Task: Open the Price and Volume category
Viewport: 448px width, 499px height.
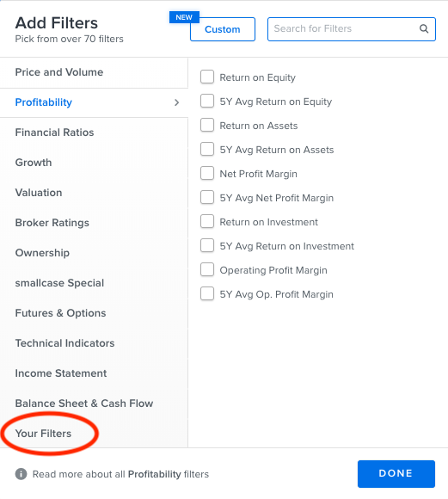Action: [94, 72]
